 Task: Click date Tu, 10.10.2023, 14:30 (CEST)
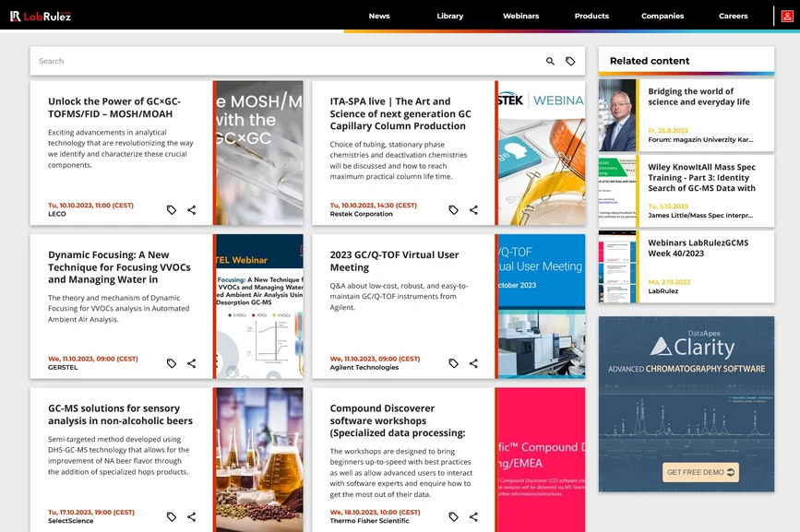pos(374,206)
